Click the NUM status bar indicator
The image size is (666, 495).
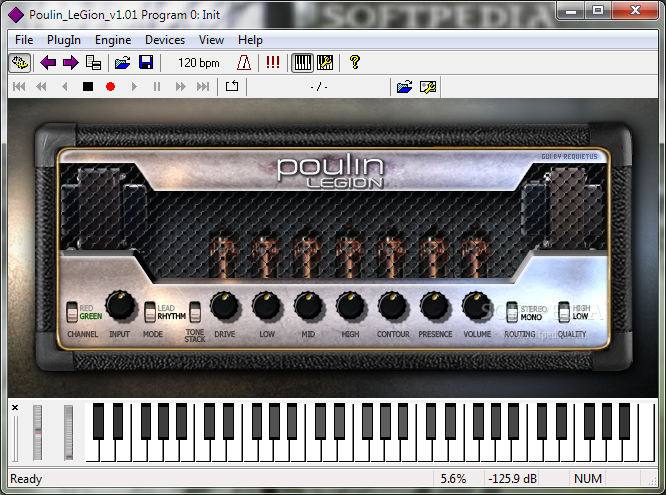[x=588, y=479]
